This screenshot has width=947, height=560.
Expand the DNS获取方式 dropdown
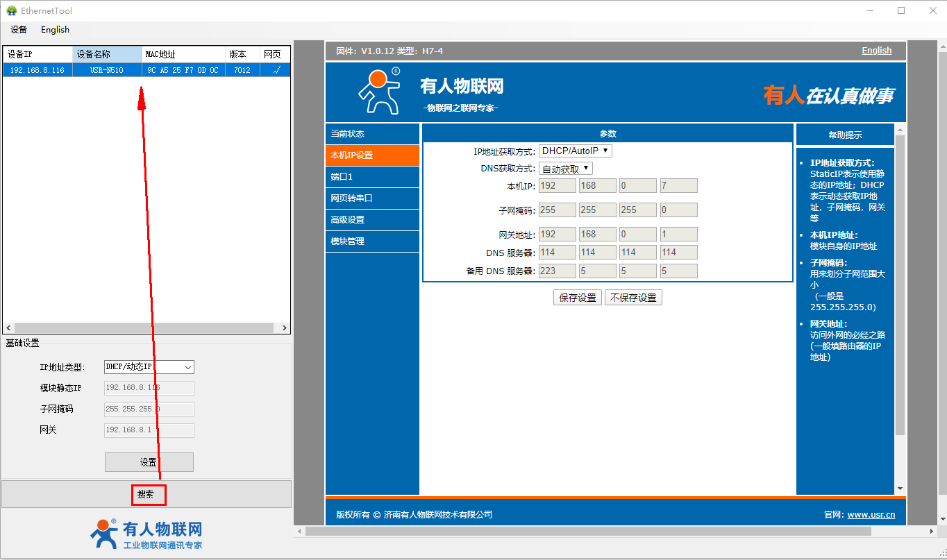(x=565, y=169)
